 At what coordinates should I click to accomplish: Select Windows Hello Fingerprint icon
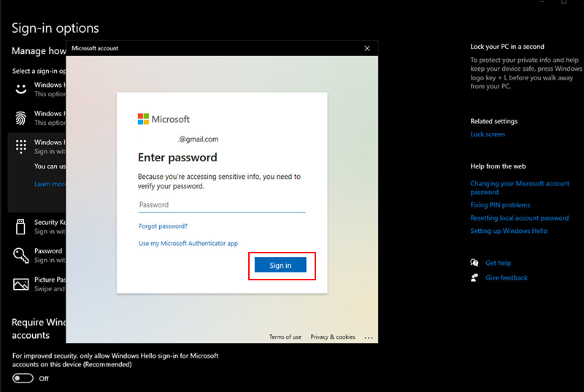[21, 118]
